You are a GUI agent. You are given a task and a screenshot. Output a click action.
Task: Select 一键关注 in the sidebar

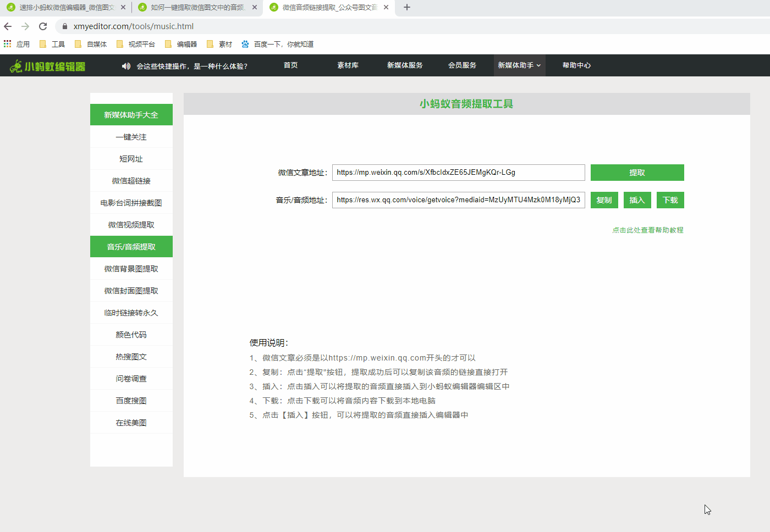(131, 137)
